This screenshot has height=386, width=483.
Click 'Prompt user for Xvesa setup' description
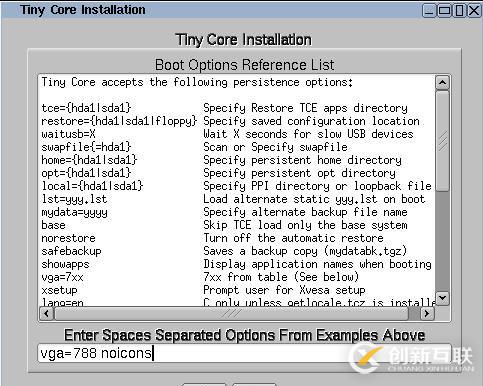284,290
